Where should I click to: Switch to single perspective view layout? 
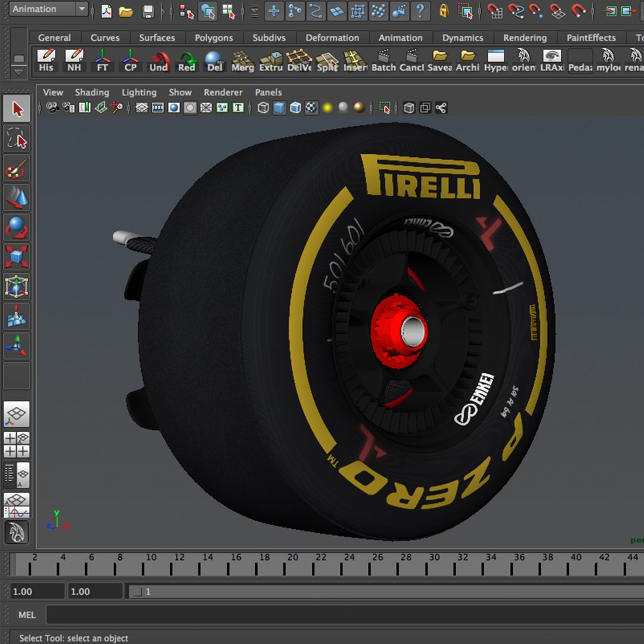click(x=17, y=414)
